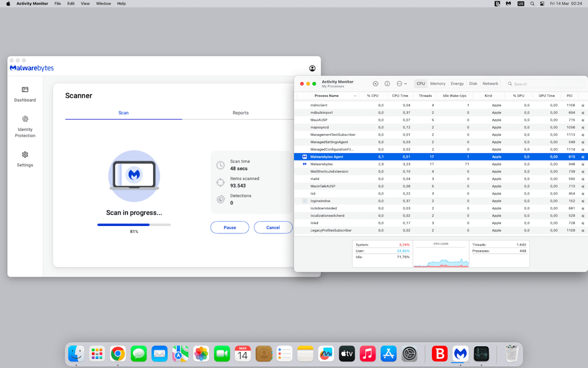The image size is (588, 368).
Task: Sort by Process Name column header
Action: pos(327,96)
